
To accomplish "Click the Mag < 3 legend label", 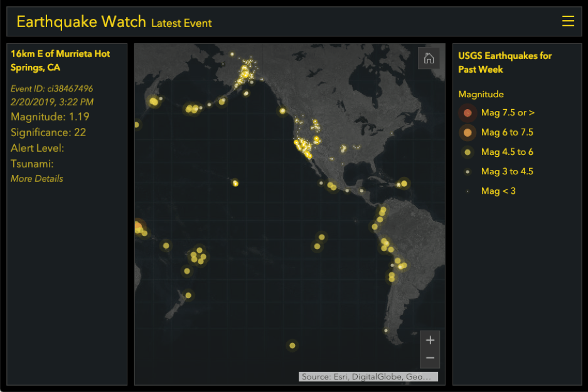I will 498,191.
